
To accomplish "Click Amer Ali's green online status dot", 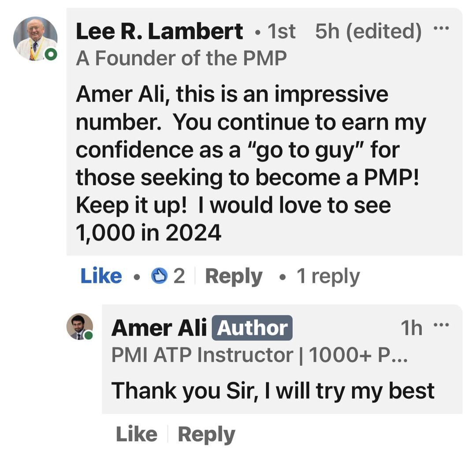I will tap(89, 336).
